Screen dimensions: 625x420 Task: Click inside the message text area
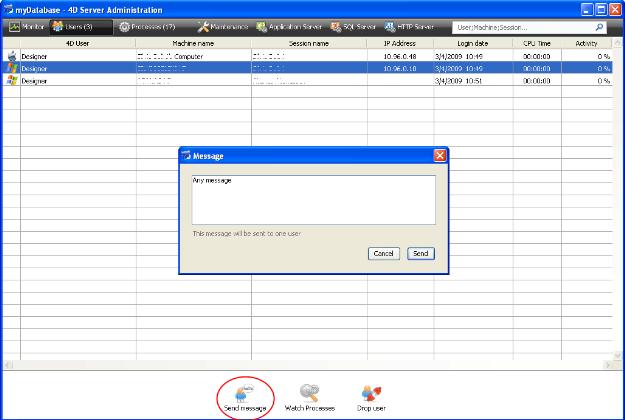[313, 200]
